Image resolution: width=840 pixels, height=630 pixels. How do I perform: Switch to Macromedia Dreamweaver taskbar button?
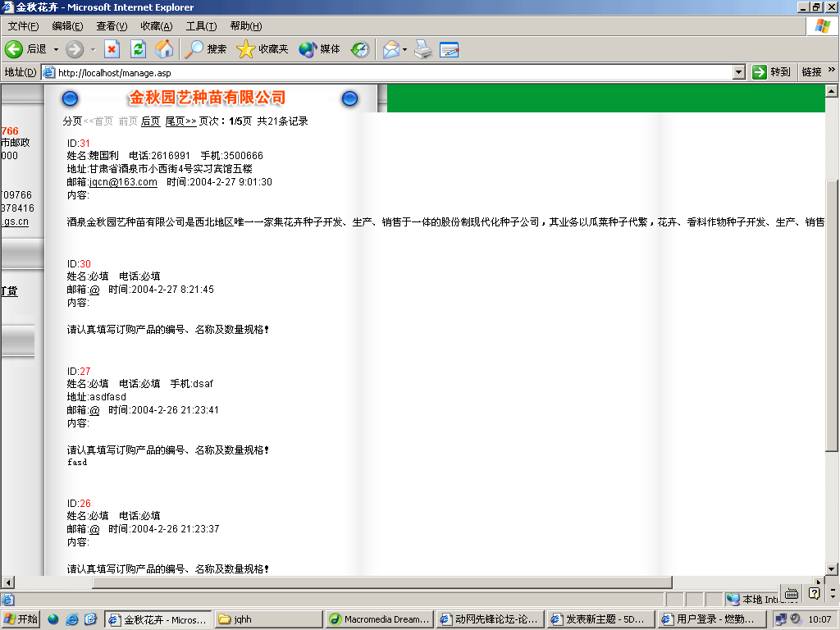tap(379, 619)
